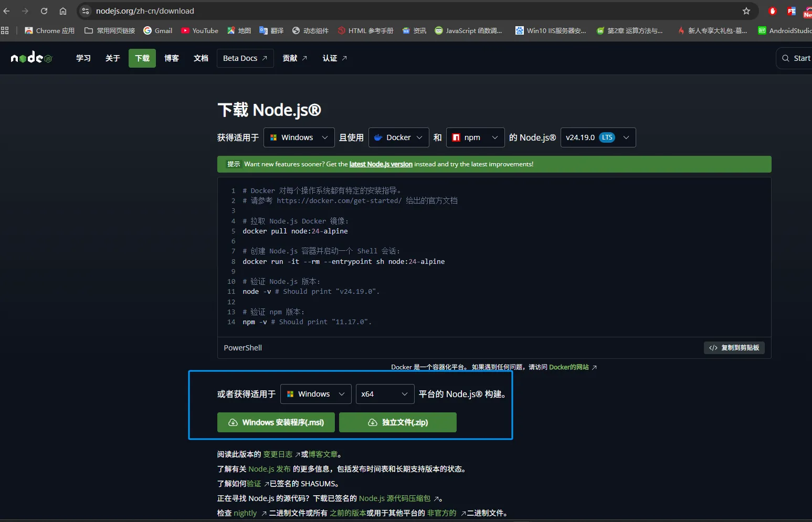812x522 pixels.
Task: Open the FE extension icon
Action: pos(792,11)
